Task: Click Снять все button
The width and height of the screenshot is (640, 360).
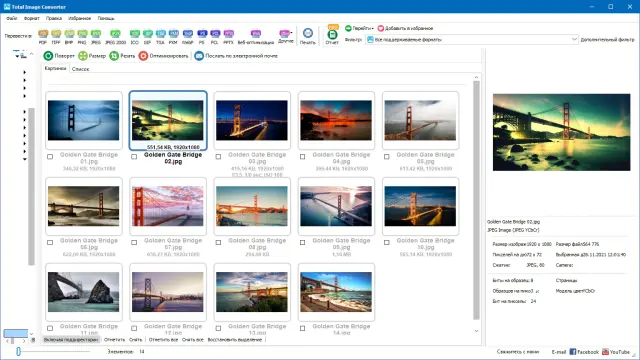Action: (x=193, y=340)
